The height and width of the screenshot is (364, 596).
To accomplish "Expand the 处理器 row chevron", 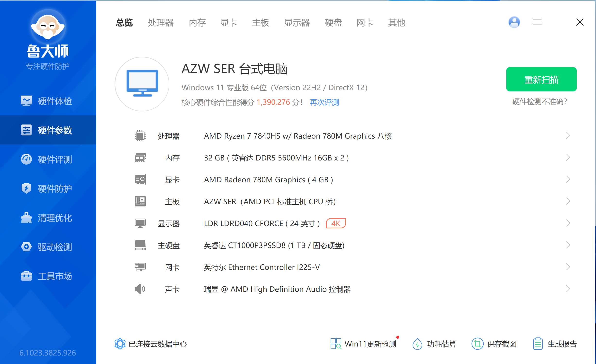I will [568, 136].
